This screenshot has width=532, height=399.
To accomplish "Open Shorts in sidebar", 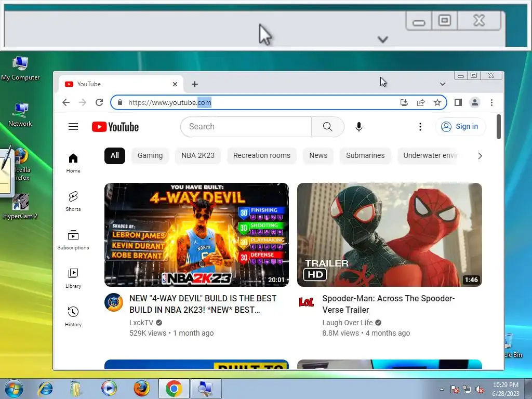I will 73,202.
